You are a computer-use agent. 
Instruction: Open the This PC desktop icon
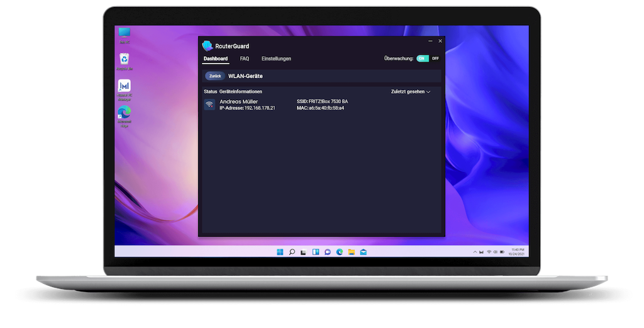point(125,33)
